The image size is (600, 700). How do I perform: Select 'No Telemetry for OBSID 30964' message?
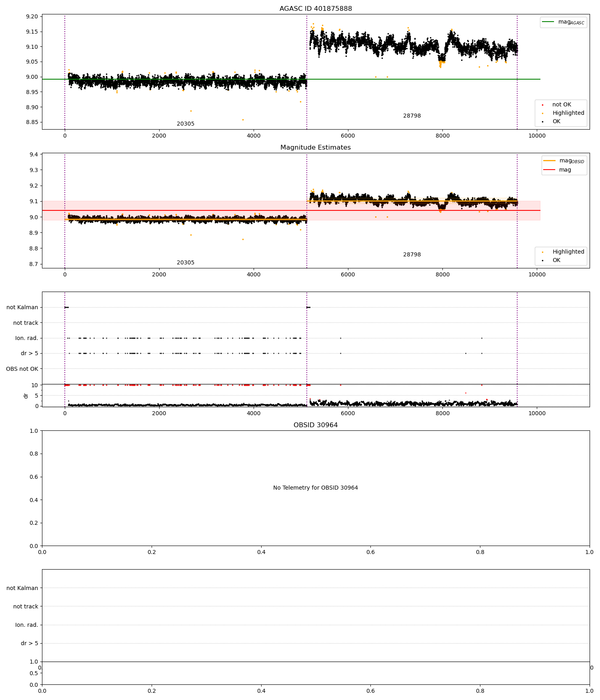point(316,488)
